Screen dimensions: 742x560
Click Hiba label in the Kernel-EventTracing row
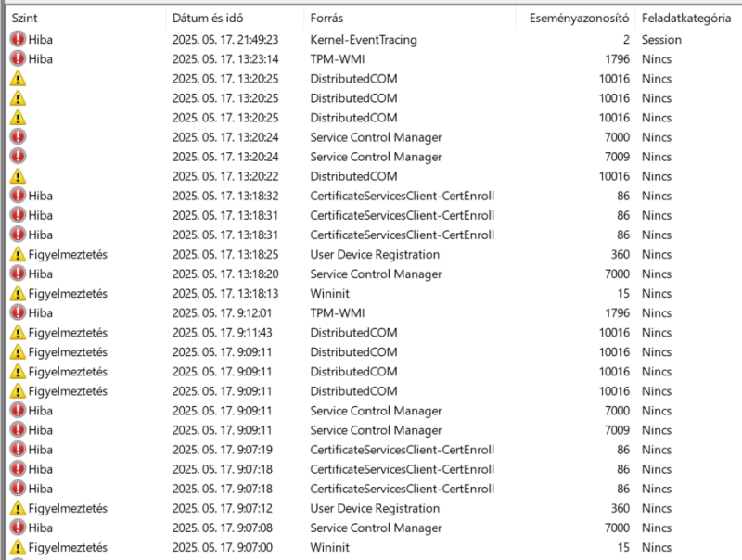(40, 40)
